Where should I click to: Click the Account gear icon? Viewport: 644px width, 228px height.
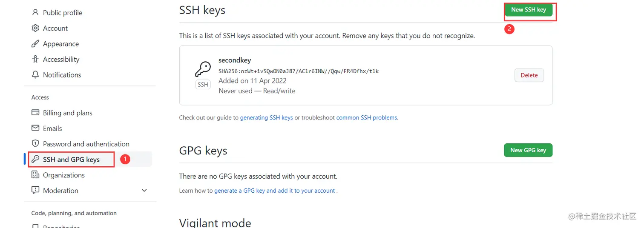(x=35, y=28)
